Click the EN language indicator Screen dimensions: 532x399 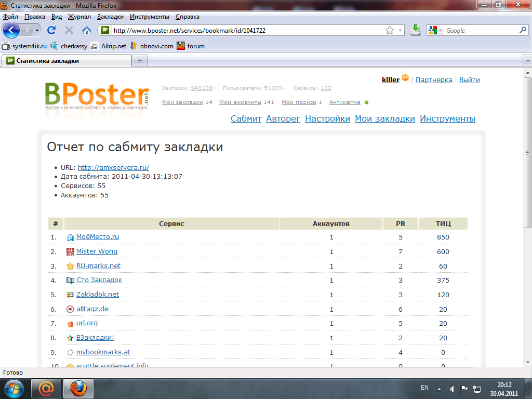point(424,388)
